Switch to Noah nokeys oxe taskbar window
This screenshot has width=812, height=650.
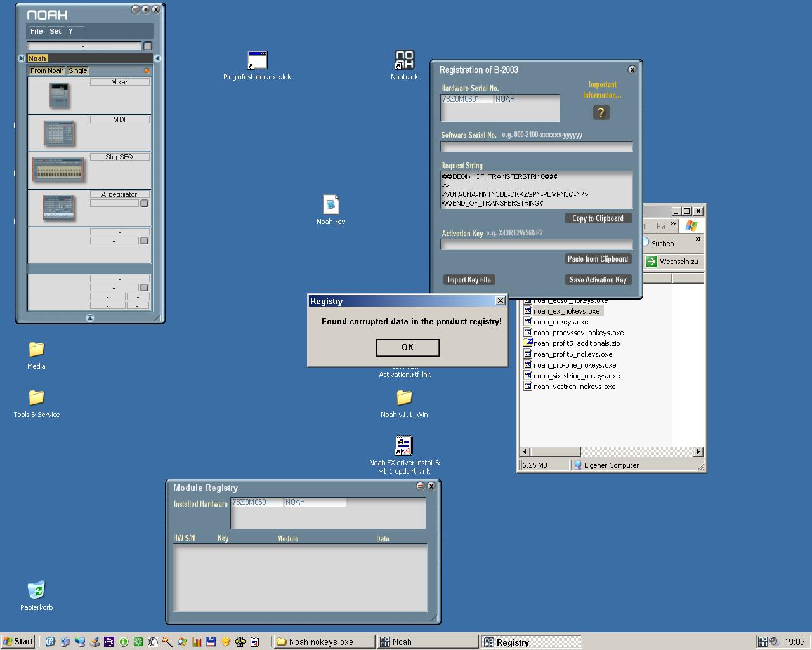[x=324, y=642]
